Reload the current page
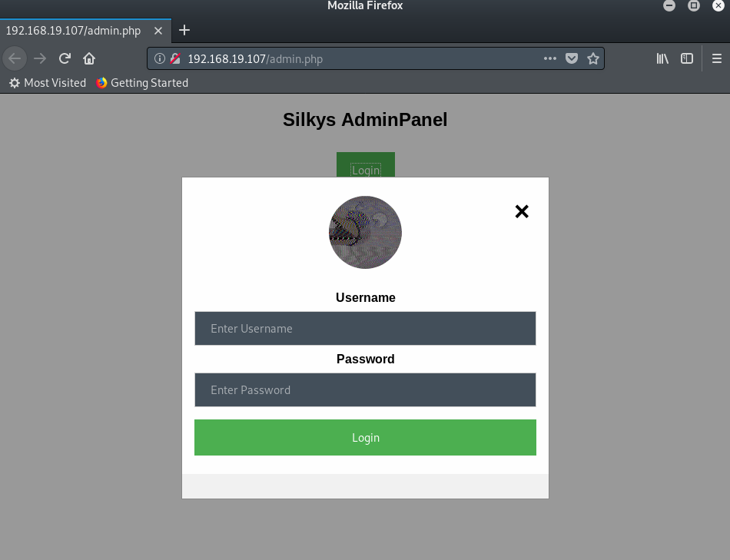 pyautogui.click(x=65, y=58)
